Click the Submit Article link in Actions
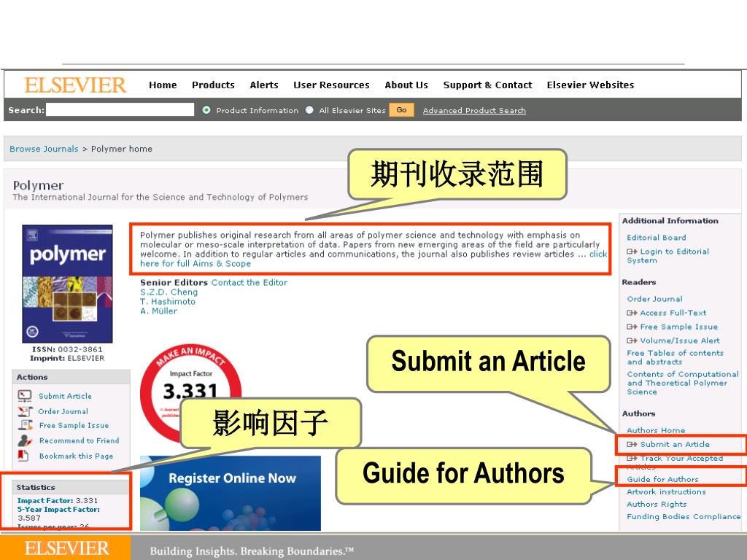The width and height of the screenshot is (747, 560). pos(65,396)
